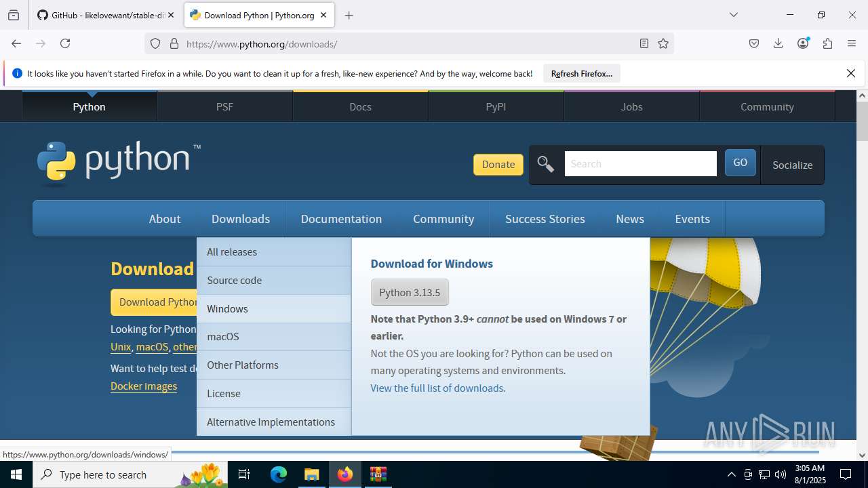868x488 pixels.
Task: Open the Windows Start menu
Action: pos(16,474)
